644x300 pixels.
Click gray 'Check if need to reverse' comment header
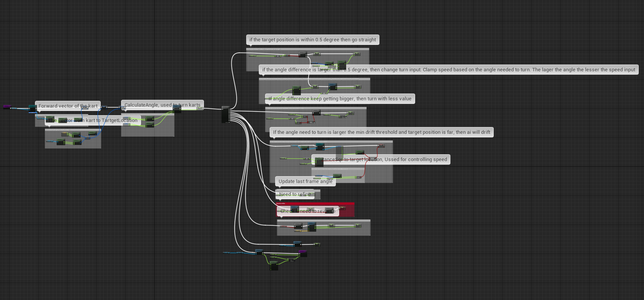tap(324, 221)
